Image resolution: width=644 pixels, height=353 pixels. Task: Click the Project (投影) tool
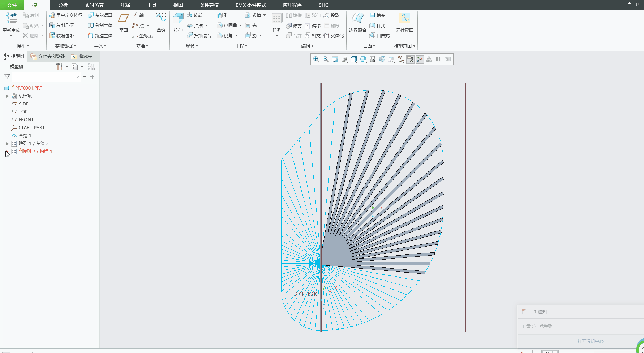(x=331, y=16)
